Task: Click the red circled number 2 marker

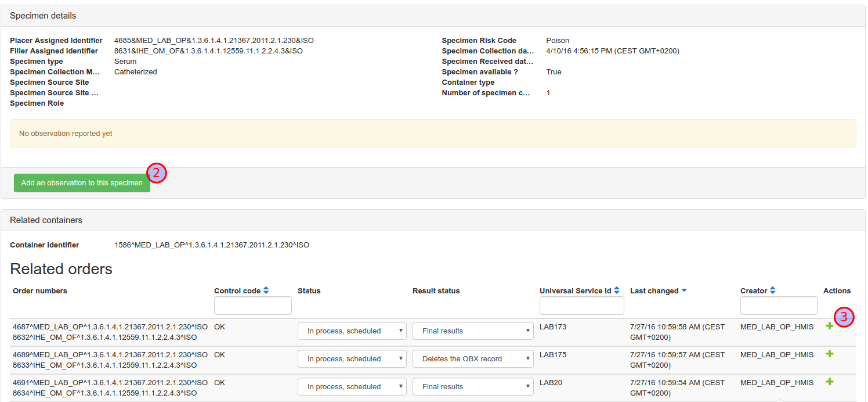Action: pyautogui.click(x=157, y=173)
